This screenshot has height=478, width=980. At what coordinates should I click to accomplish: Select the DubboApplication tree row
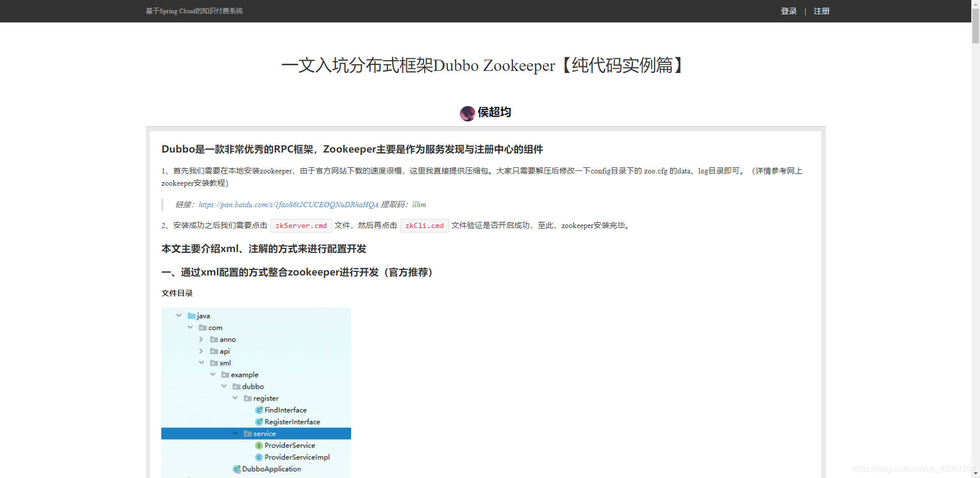[256, 469]
